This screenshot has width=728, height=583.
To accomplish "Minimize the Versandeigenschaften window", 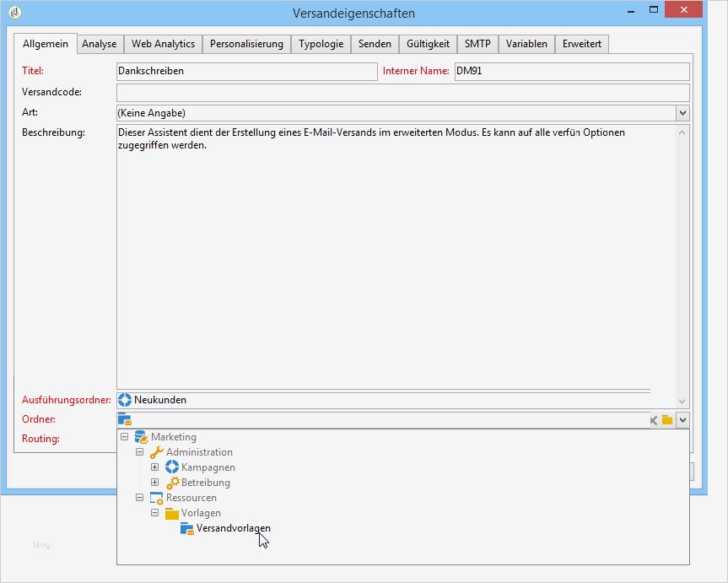I will (x=630, y=10).
